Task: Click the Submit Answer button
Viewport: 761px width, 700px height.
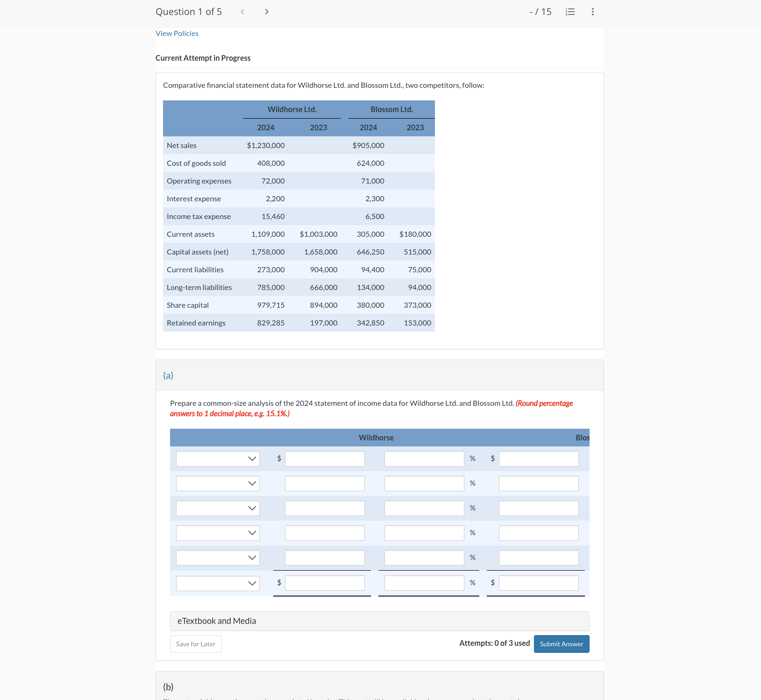Action: (x=561, y=643)
